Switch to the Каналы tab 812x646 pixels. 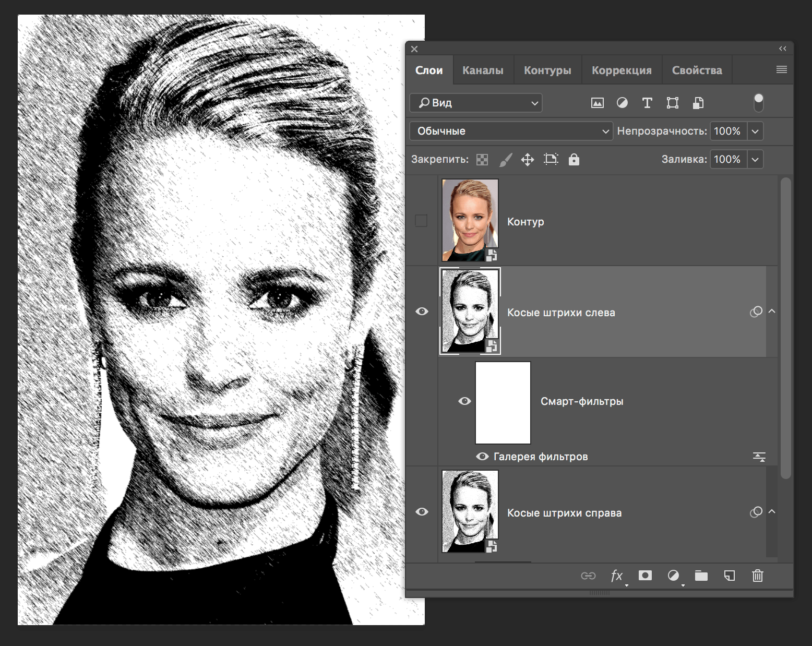tap(483, 69)
